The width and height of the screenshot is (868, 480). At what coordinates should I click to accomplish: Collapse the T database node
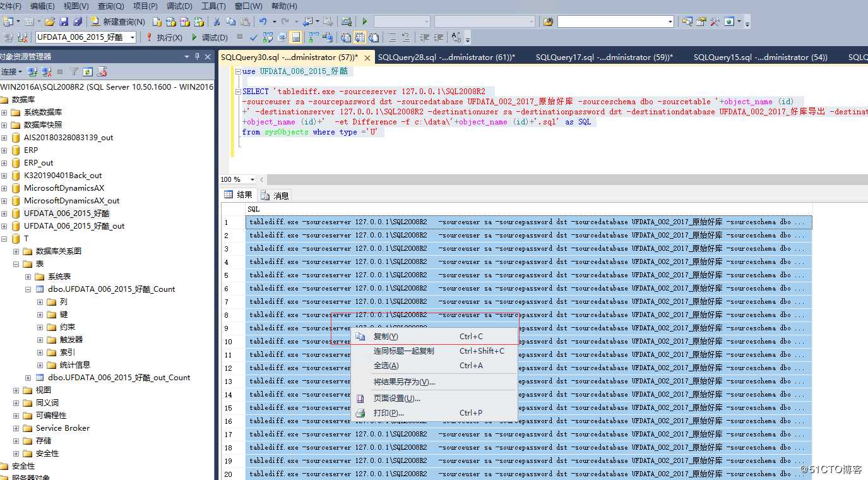click(x=4, y=239)
